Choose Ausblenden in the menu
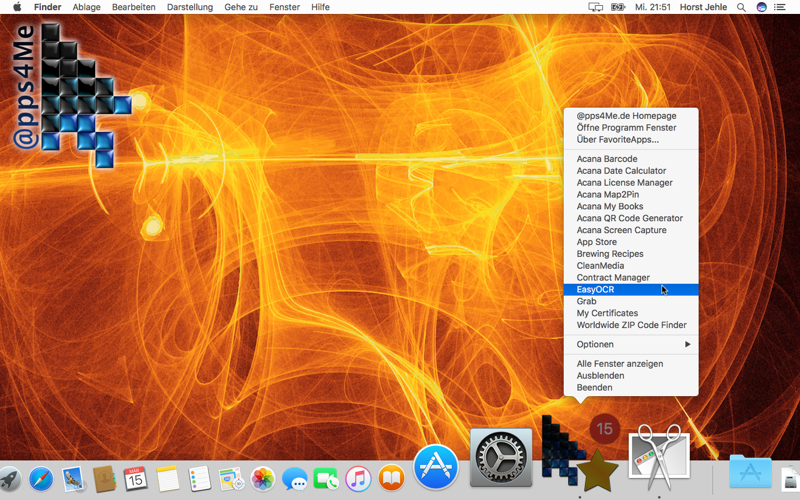 coord(631,376)
